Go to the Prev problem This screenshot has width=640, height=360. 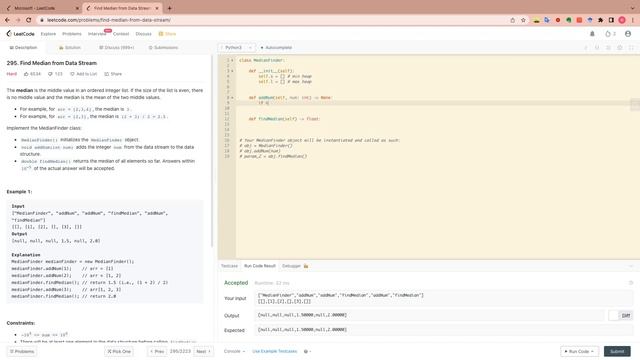click(157, 351)
